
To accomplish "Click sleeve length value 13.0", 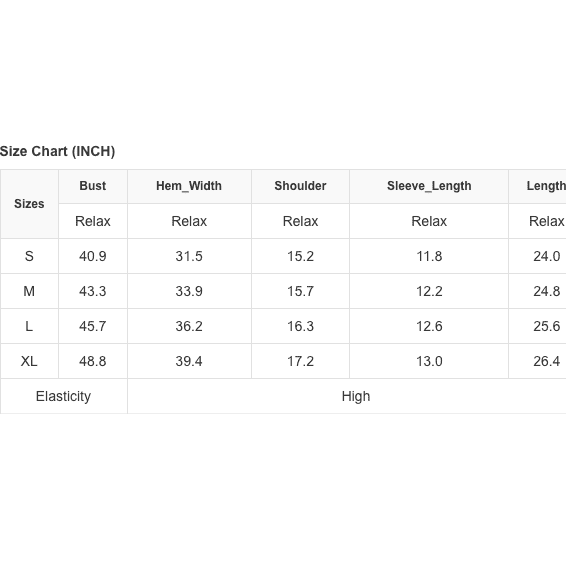I will [x=429, y=361].
